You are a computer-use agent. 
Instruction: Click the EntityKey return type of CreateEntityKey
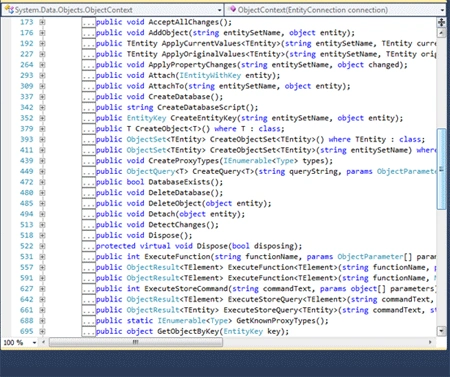click(x=146, y=118)
